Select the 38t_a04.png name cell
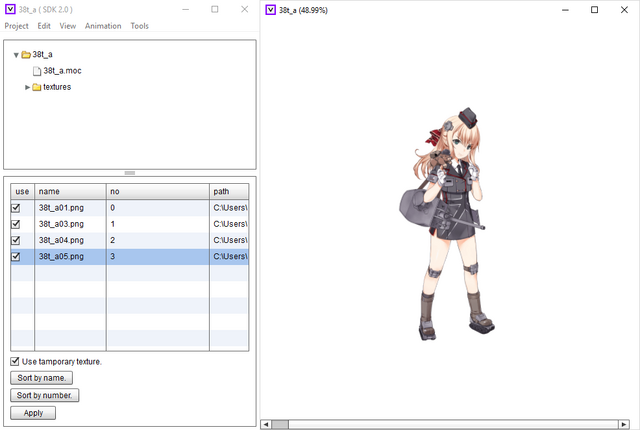The width and height of the screenshot is (640, 430). click(70, 240)
